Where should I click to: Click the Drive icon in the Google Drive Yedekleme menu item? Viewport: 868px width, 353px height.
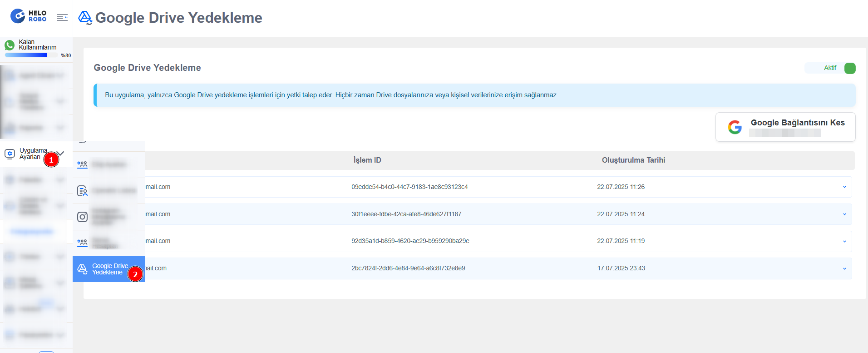point(82,269)
